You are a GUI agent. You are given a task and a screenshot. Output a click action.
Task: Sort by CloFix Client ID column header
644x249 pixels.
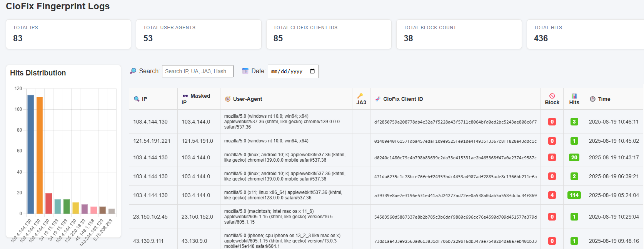coord(455,99)
